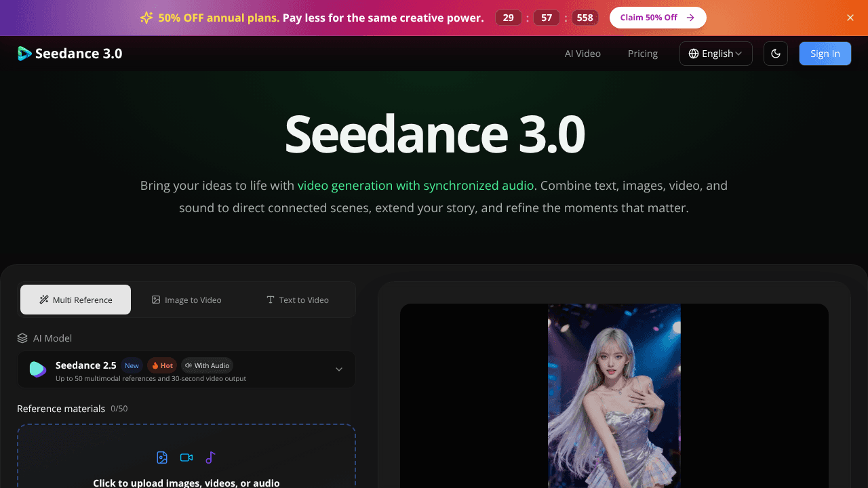Click the AI Model label text

coord(52,338)
